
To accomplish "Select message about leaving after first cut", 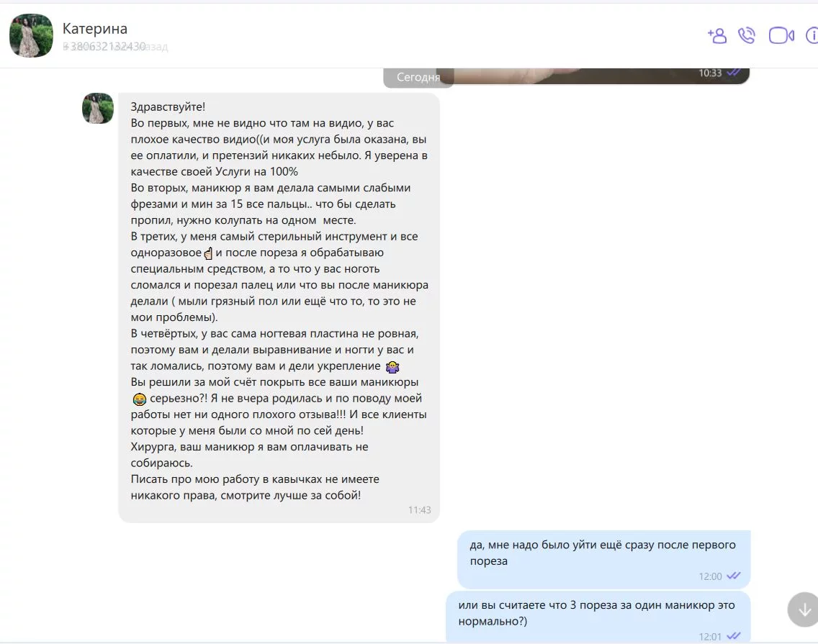I will [x=603, y=559].
